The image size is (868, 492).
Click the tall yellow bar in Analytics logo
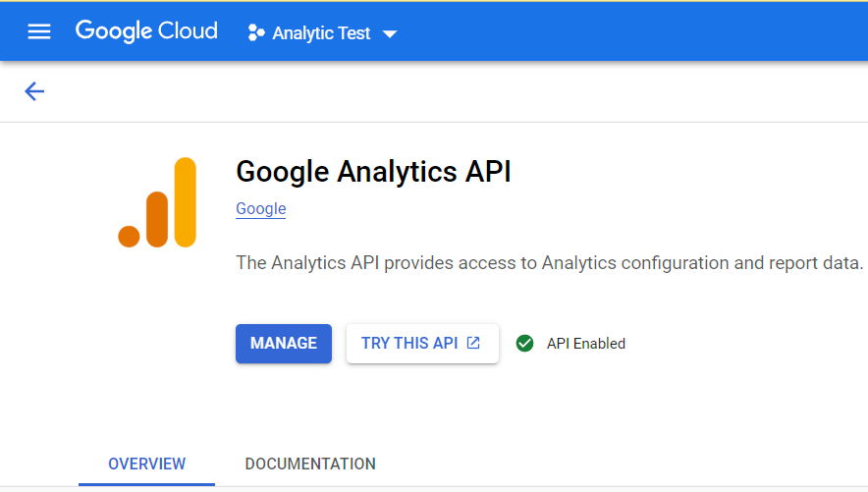coord(185,202)
